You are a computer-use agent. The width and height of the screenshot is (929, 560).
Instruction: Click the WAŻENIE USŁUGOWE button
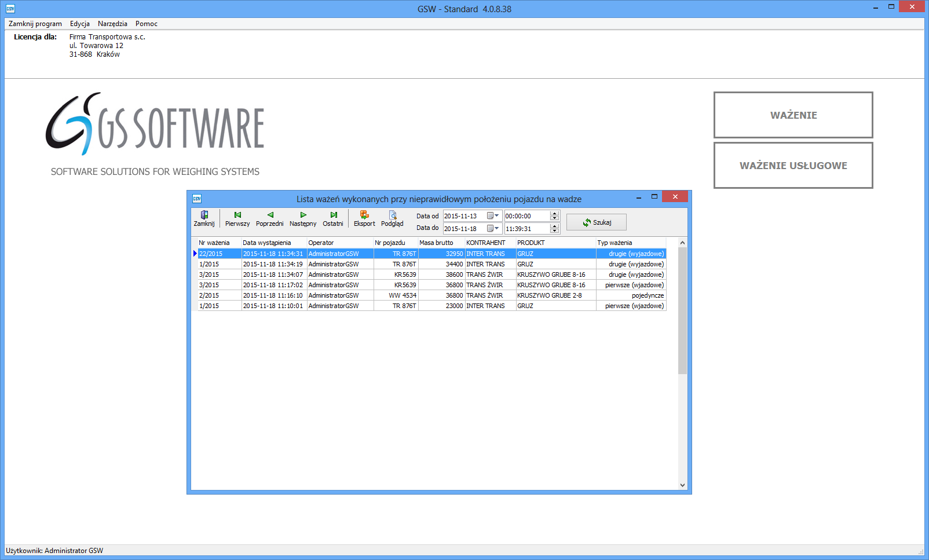793,166
